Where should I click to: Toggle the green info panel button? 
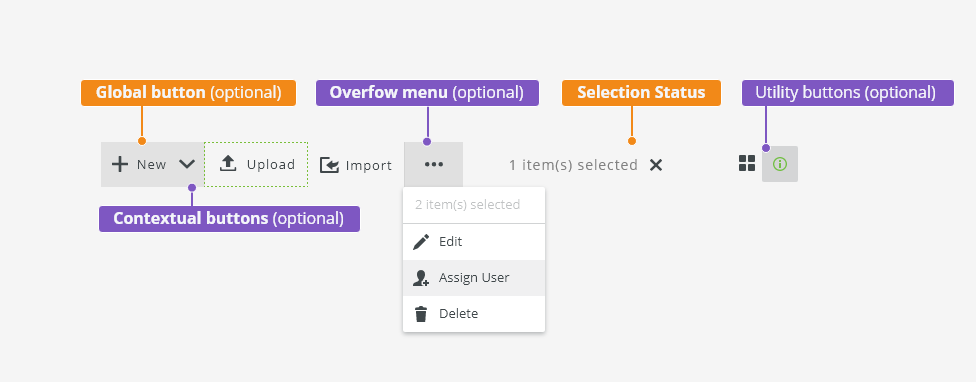(780, 164)
